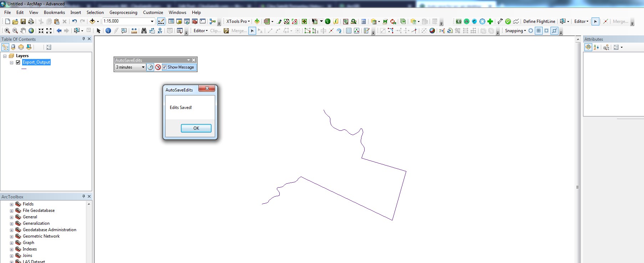Expand the Geometric Network toolbox
Image resolution: width=644 pixels, height=263 pixels.
(x=11, y=237)
